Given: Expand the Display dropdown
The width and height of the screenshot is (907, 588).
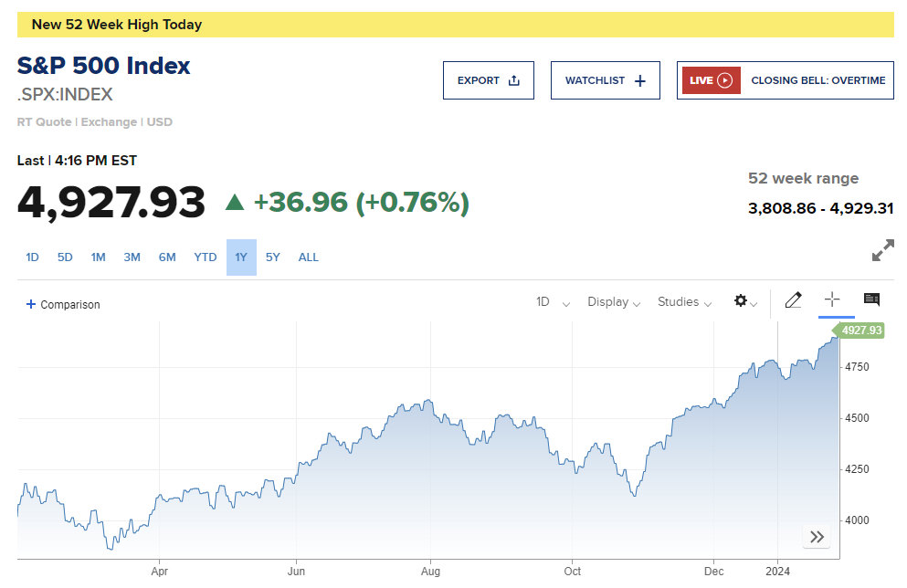Looking at the screenshot, I should [613, 302].
